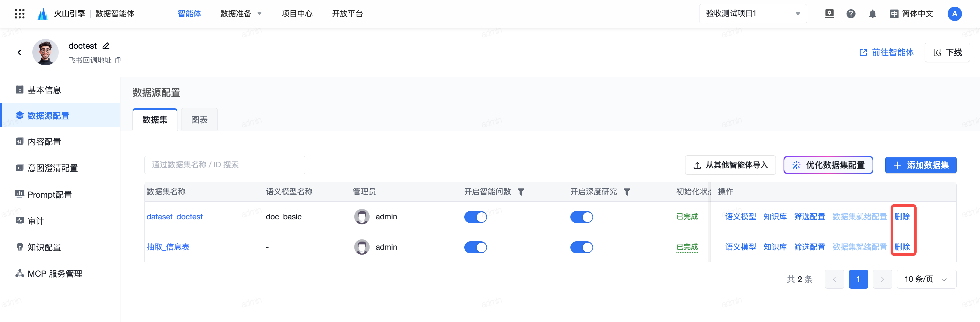Open the notifications bell
The width and height of the screenshot is (980, 322).
click(x=872, y=14)
